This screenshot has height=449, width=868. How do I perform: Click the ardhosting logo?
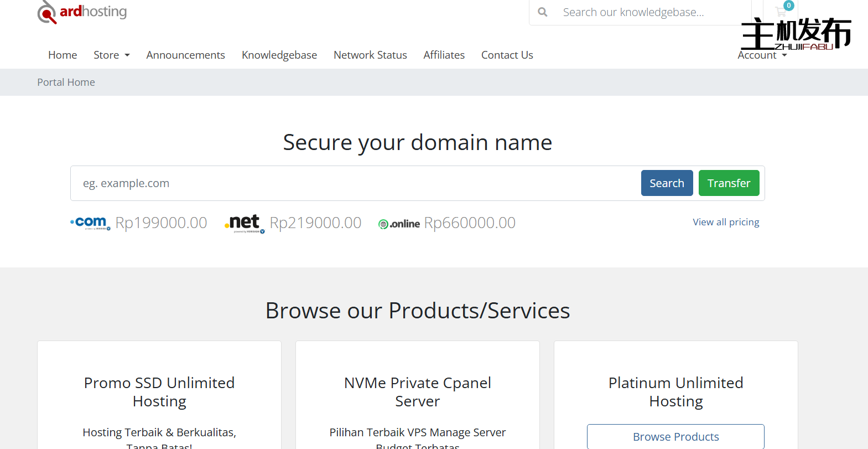click(82, 12)
